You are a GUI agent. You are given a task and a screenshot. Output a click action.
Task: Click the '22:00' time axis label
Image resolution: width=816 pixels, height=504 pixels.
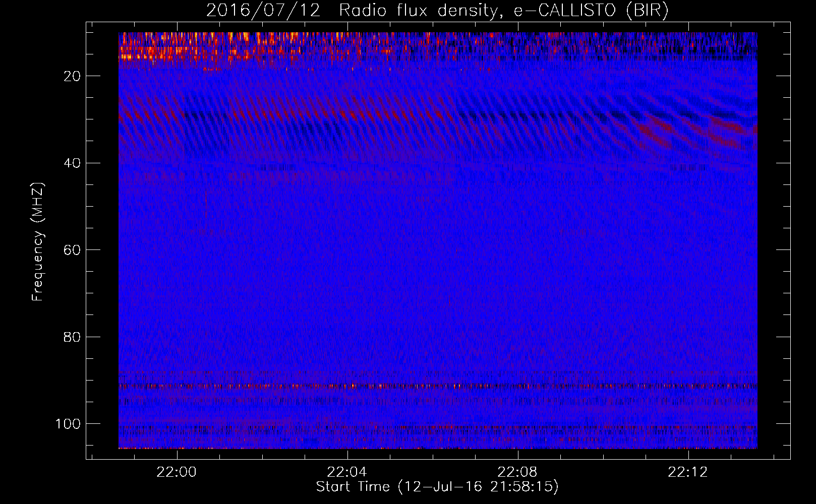coord(177,472)
